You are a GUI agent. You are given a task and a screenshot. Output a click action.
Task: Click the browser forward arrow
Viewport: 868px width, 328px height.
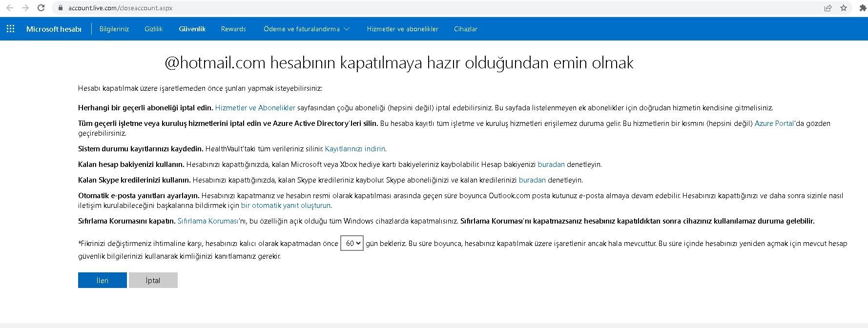click(x=25, y=8)
